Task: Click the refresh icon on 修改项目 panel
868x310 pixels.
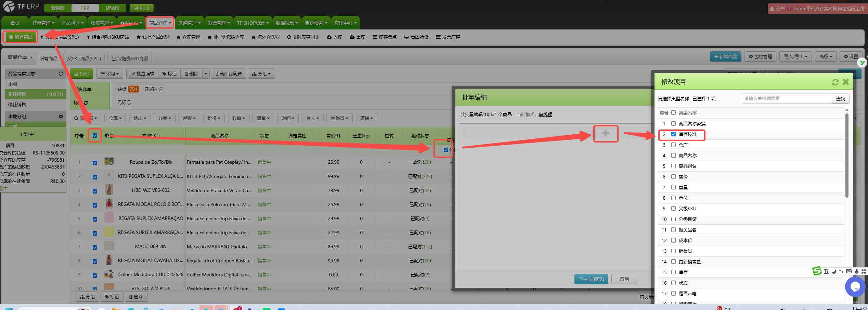Action: (835, 82)
